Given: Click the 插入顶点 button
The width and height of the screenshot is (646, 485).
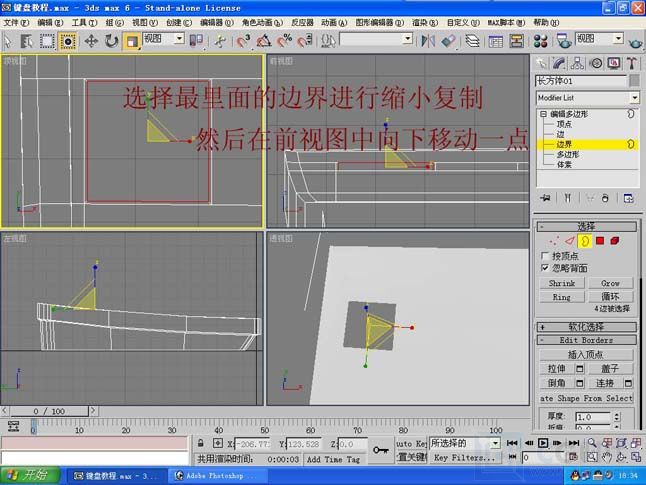Looking at the screenshot, I should 586,354.
